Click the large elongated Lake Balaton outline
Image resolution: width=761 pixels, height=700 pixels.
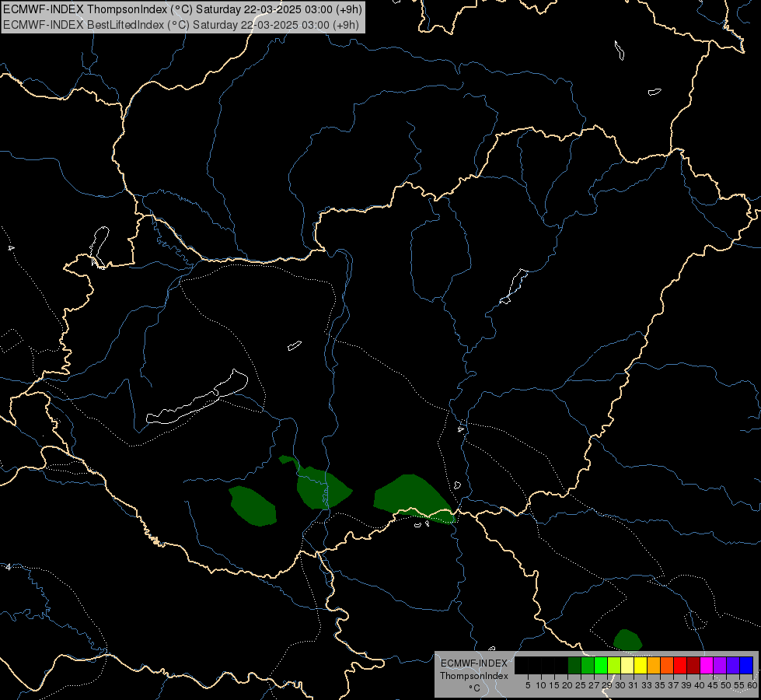197,398
